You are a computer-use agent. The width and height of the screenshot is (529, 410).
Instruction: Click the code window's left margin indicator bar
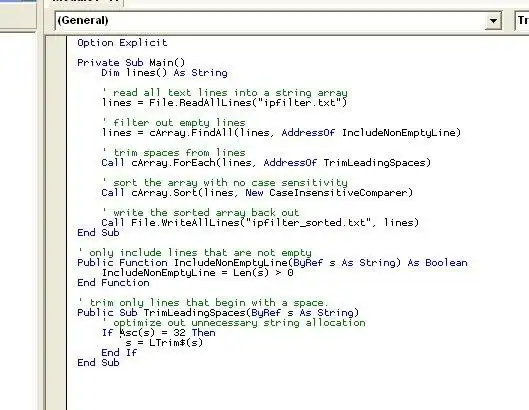click(x=56, y=223)
